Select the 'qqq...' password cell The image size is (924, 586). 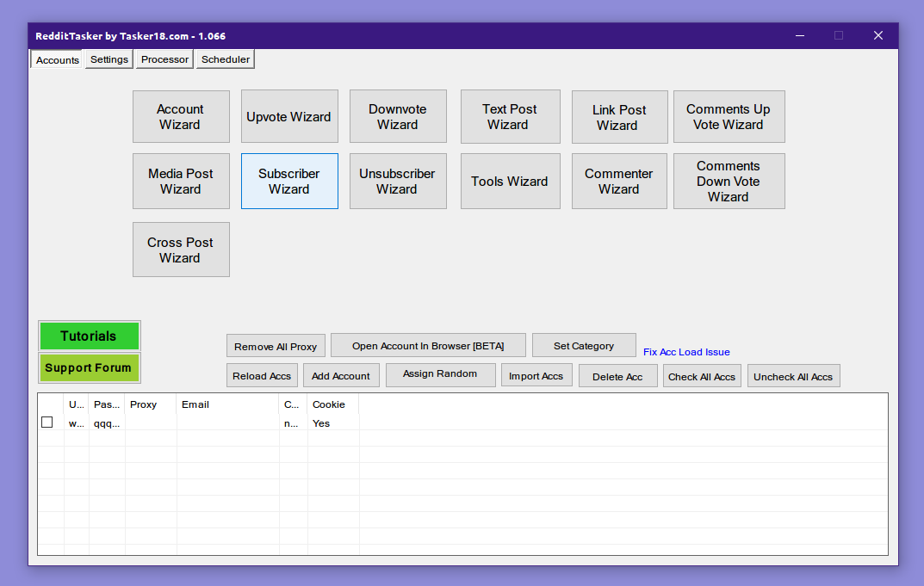107,423
